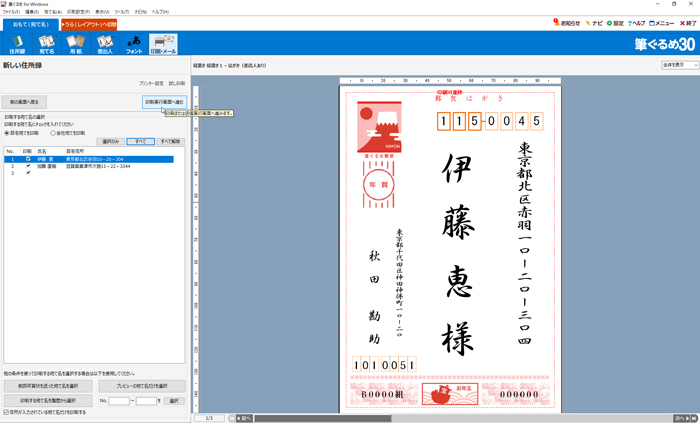Open the 住所録 address book icon
Screen dimensions: 700x423
pos(17,44)
